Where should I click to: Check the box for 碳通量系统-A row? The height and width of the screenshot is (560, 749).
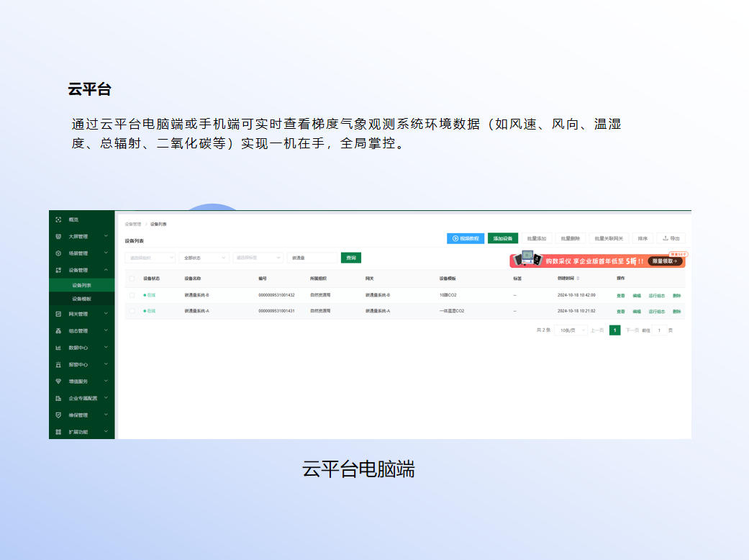(132, 311)
